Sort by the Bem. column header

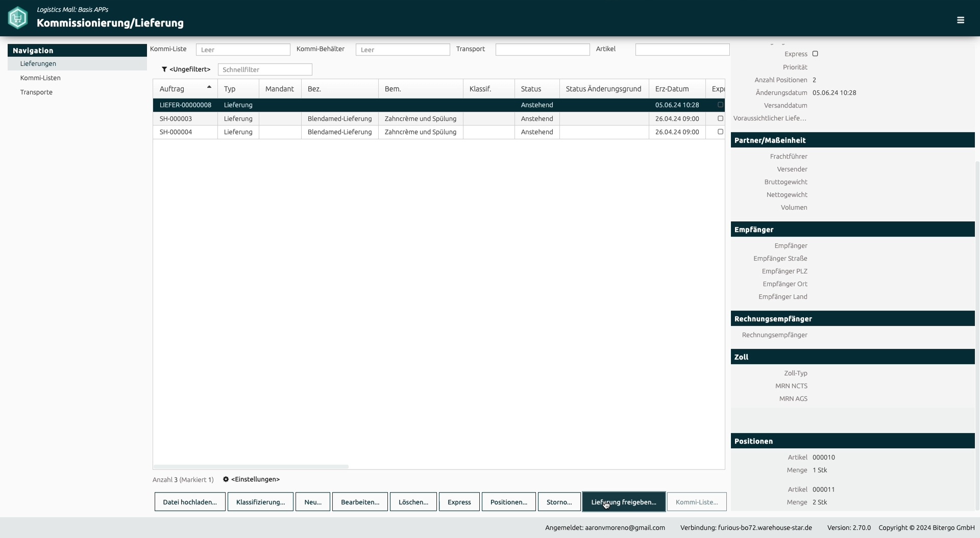click(x=421, y=89)
